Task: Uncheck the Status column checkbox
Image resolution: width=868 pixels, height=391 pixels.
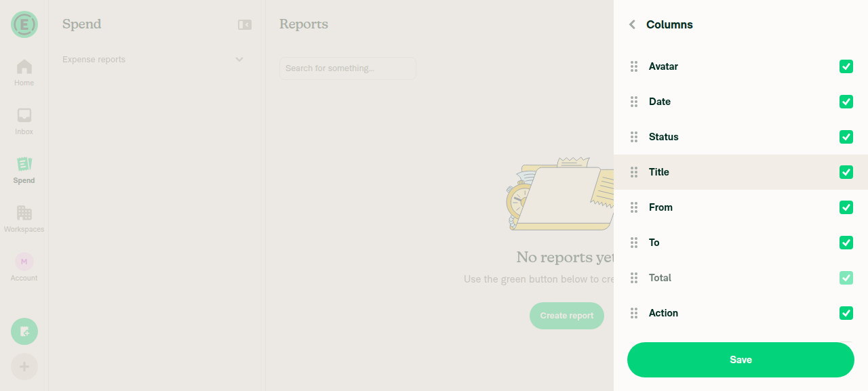Action: click(x=846, y=137)
